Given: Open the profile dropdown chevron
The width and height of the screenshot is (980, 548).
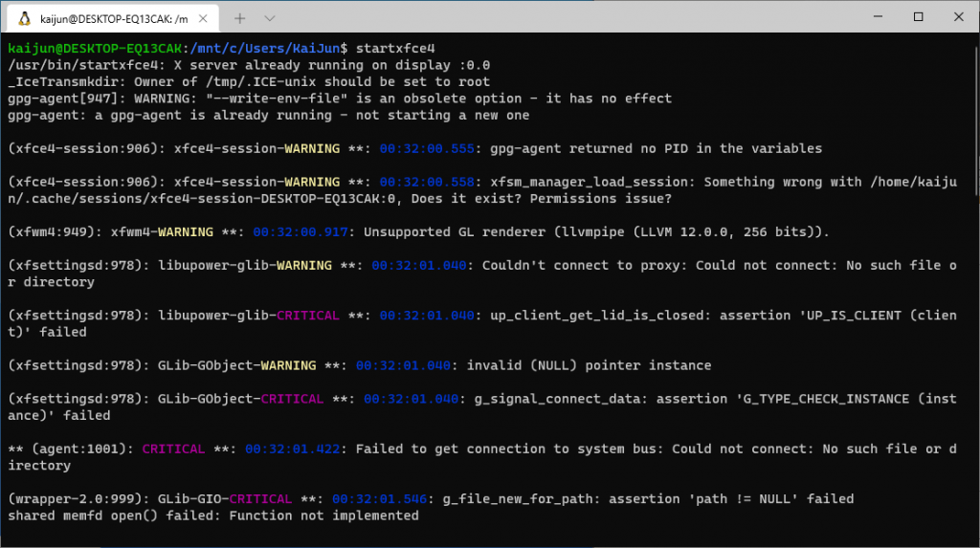Looking at the screenshot, I should (269, 19).
